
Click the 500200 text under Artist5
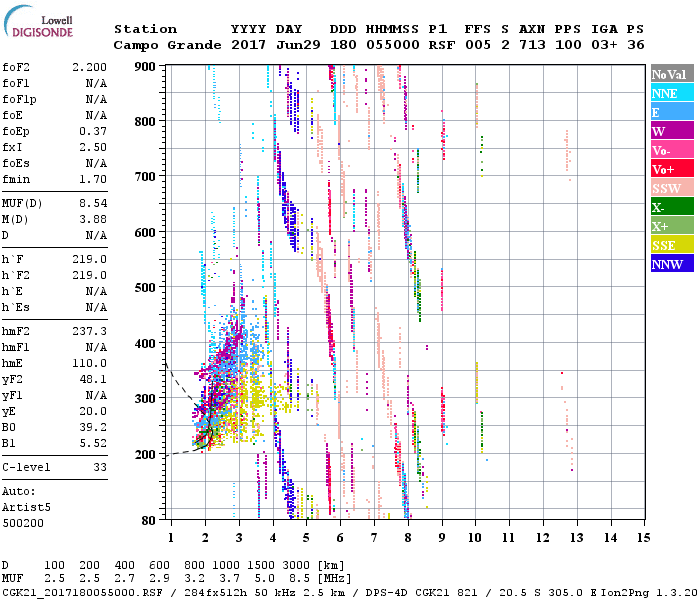coord(23,524)
